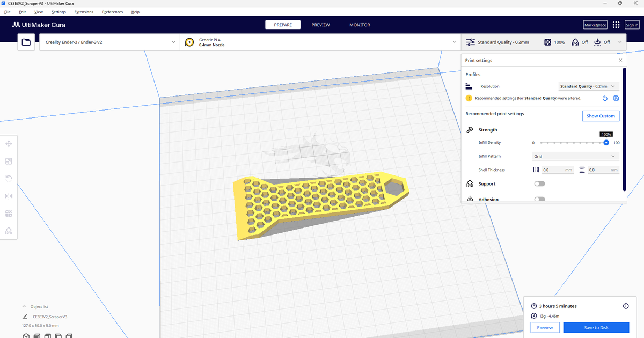Click the Show Custom button
Viewport: 644px width, 338px height.
(x=601, y=115)
